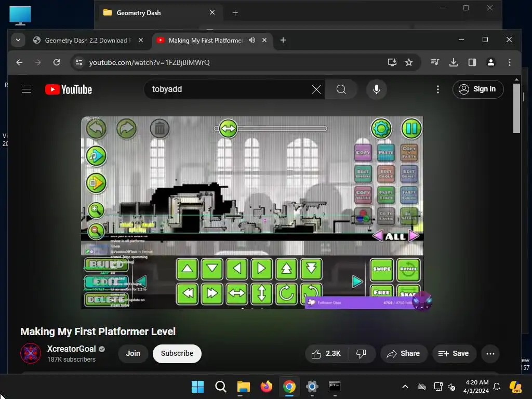The image size is (532, 399).
Task: Click the BUILD mode tab in editor
Action: [x=106, y=264]
